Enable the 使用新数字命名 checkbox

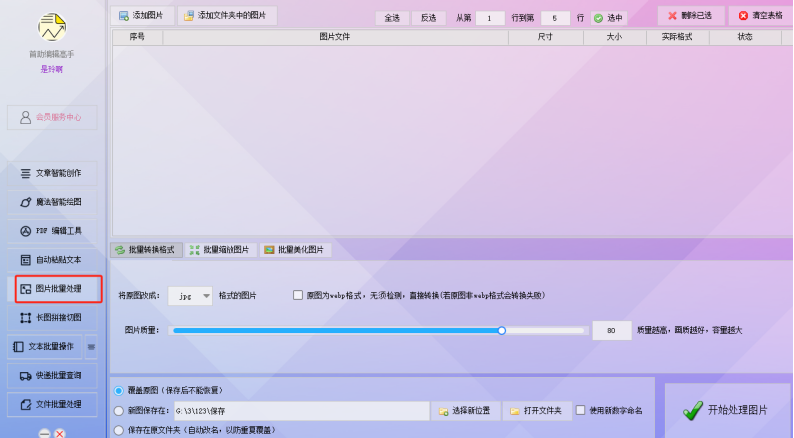[x=580, y=410]
